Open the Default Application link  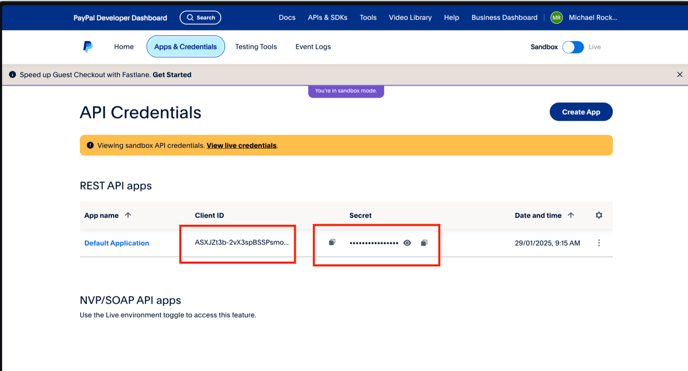117,243
